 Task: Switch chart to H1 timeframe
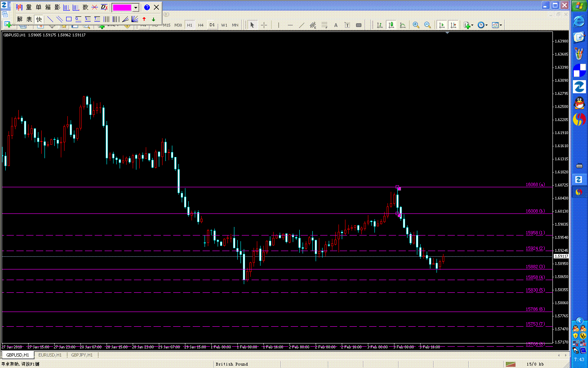click(x=189, y=25)
